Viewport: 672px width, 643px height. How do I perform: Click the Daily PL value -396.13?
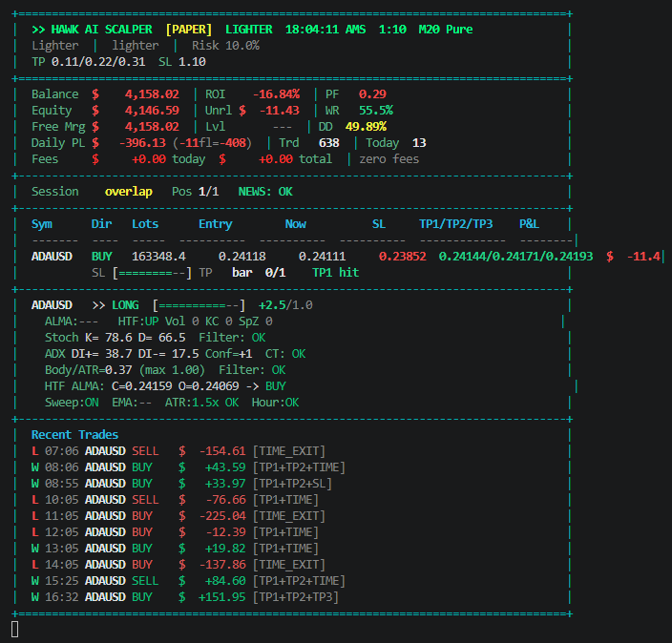(x=142, y=143)
